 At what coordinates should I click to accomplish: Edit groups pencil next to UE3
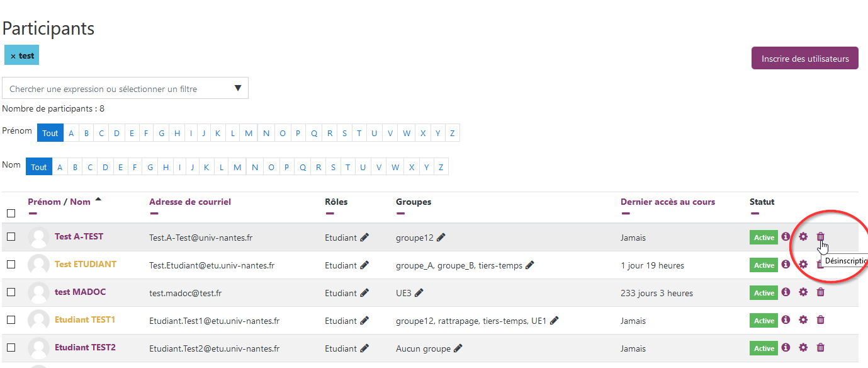click(x=419, y=293)
